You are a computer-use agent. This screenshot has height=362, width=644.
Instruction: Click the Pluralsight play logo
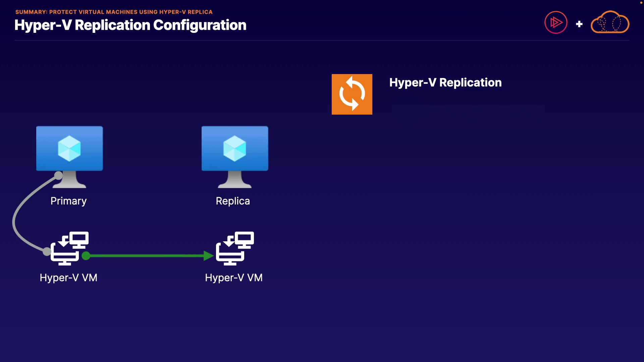tap(556, 22)
